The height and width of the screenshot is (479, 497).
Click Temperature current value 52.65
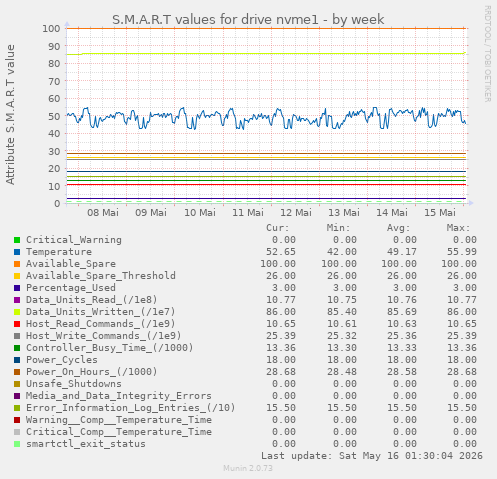pos(281,252)
